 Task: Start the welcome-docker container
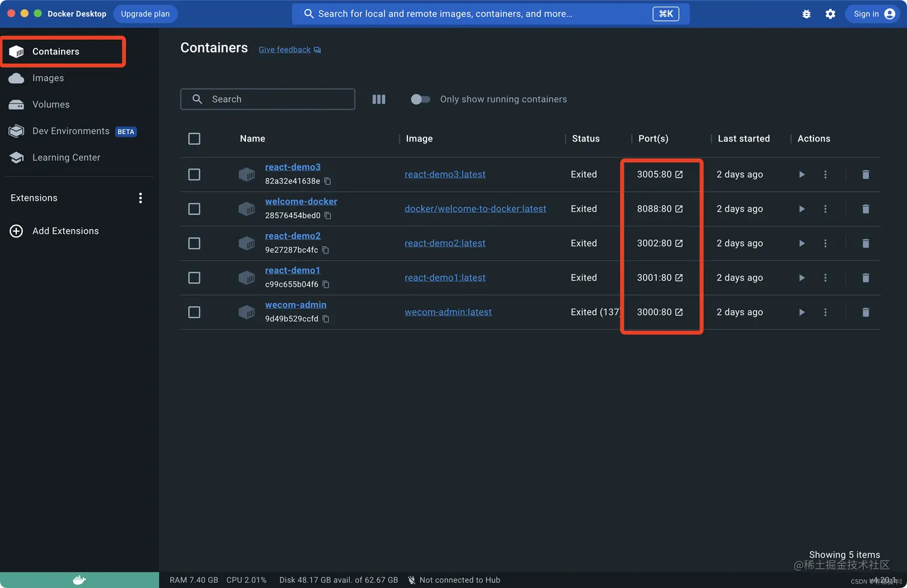801,209
